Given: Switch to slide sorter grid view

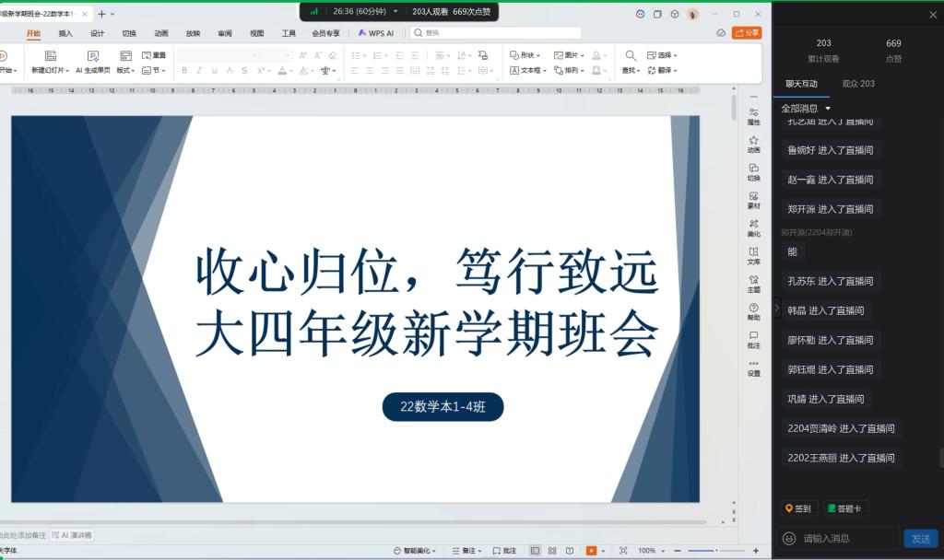Looking at the screenshot, I should (552, 551).
